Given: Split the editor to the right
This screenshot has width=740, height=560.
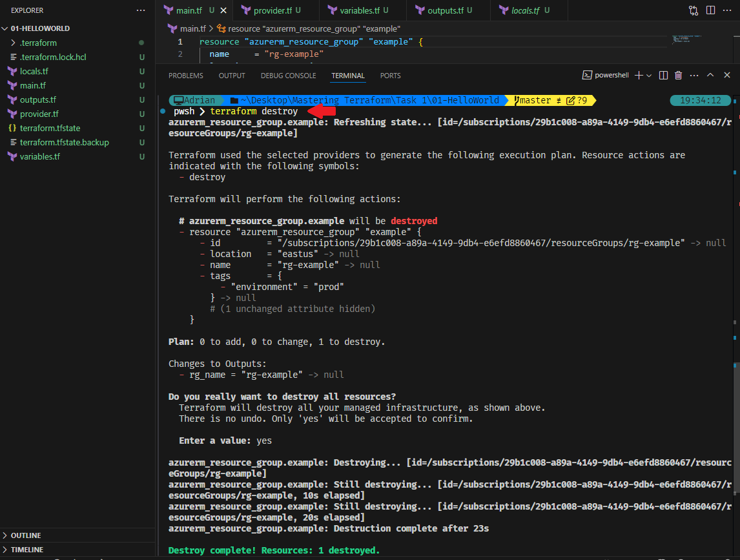Looking at the screenshot, I should tap(710, 10).
